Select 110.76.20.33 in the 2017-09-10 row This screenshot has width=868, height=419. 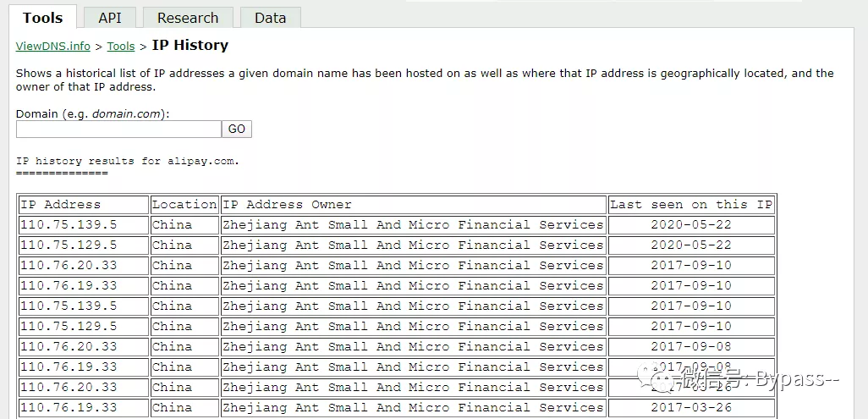[68, 266]
